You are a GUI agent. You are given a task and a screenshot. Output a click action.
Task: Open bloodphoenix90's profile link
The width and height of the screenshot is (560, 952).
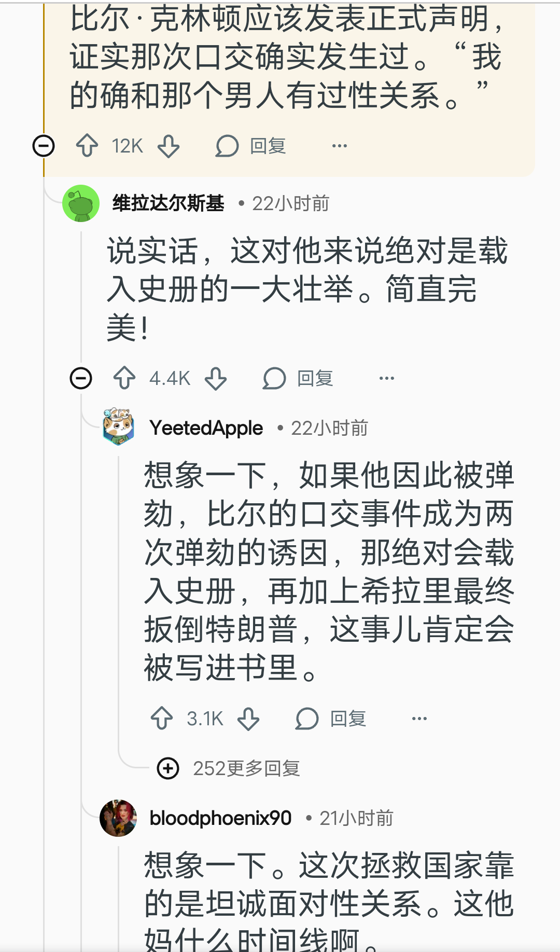(220, 818)
